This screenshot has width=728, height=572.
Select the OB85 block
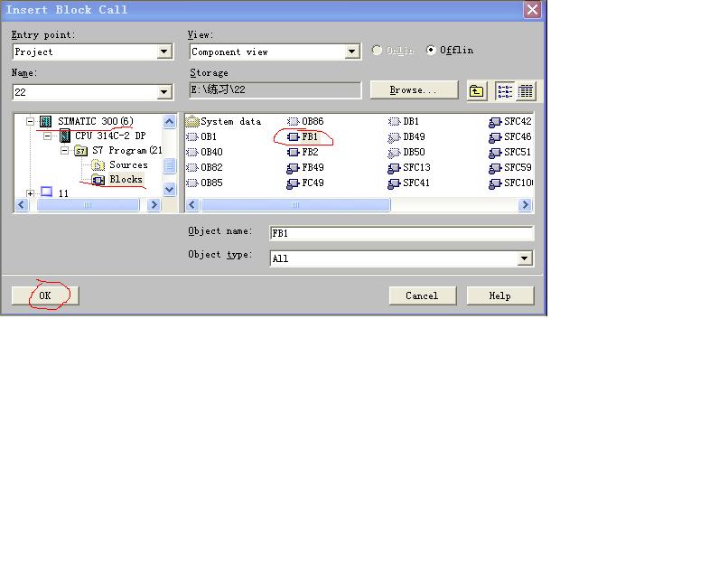coord(205,183)
